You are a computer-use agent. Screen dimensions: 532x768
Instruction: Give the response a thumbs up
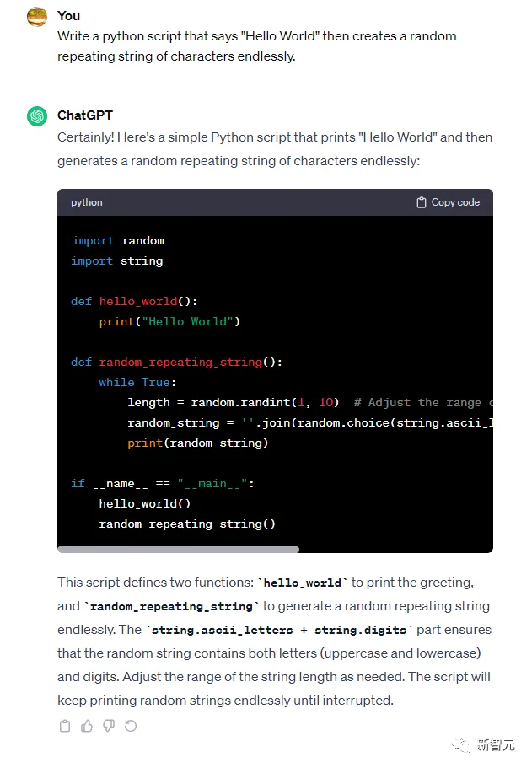(x=87, y=726)
